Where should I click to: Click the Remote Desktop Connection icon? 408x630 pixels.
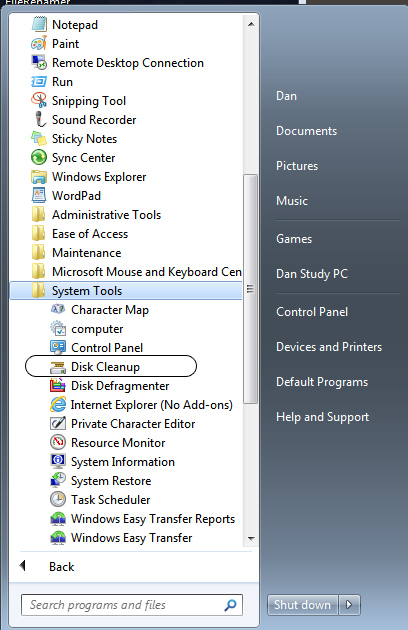pyautogui.click(x=39, y=62)
